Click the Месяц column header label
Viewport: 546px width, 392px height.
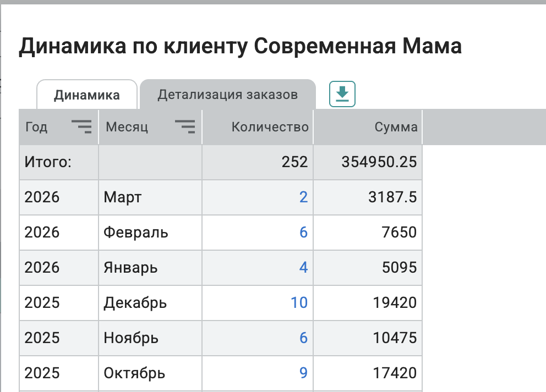click(127, 128)
